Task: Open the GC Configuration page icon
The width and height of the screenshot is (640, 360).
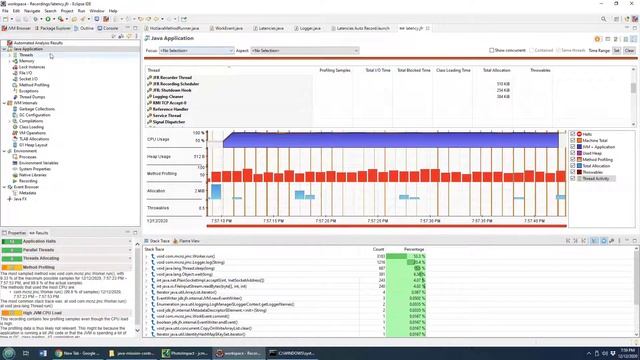Action: tap(15, 115)
